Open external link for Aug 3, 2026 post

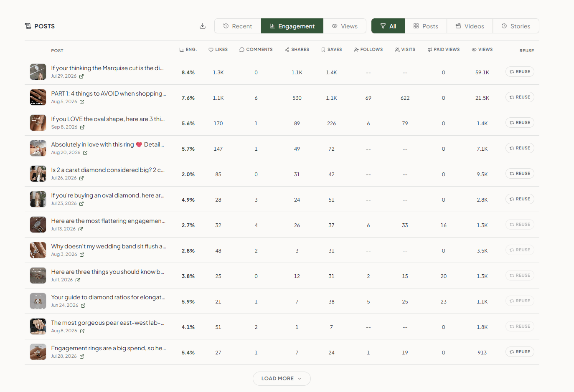point(82,255)
